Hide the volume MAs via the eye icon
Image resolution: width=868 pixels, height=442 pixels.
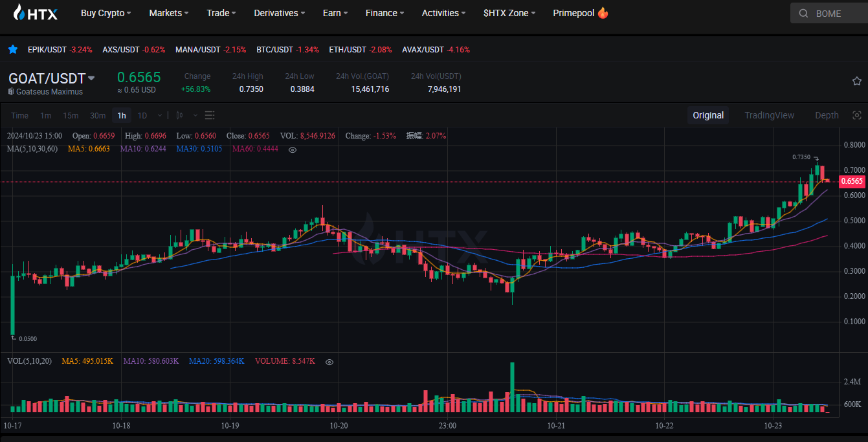(x=329, y=362)
